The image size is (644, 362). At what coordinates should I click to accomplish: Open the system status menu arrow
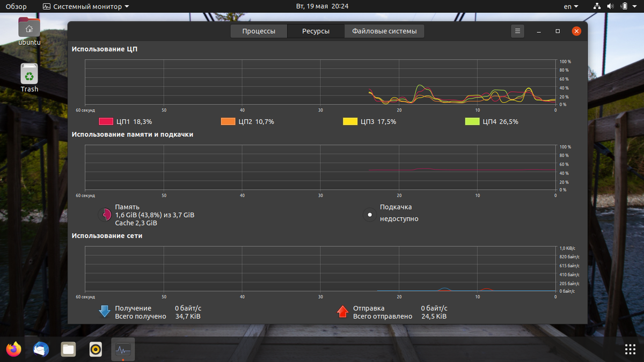pyautogui.click(x=636, y=6)
